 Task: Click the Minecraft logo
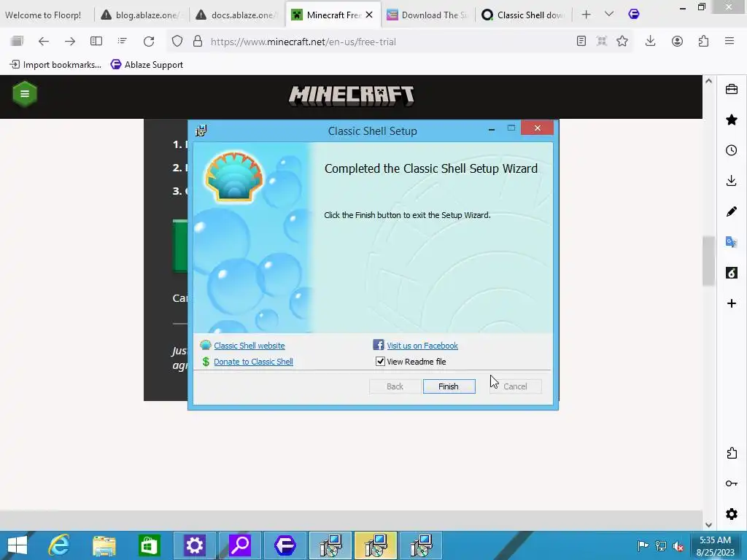[352, 97]
